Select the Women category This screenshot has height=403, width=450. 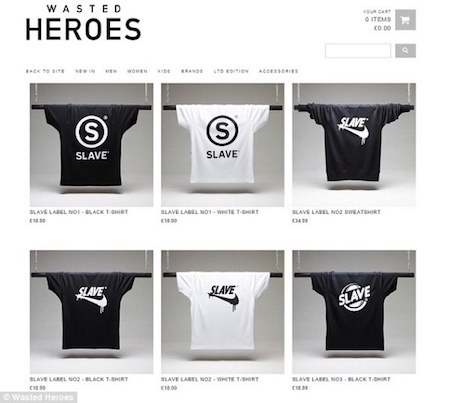coord(137,71)
